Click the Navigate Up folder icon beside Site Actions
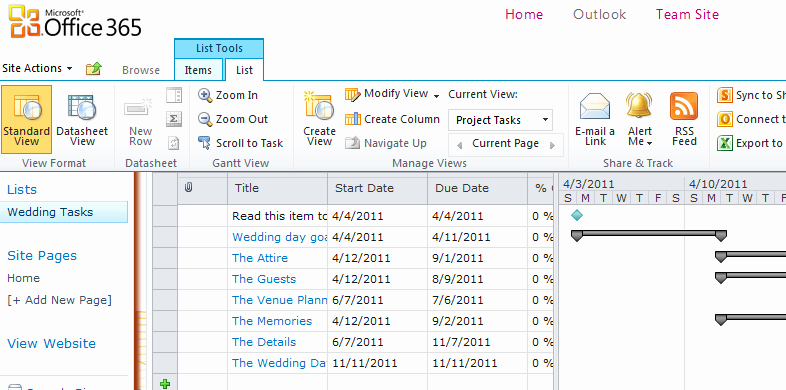Image resolution: width=786 pixels, height=390 pixels. tap(94, 69)
